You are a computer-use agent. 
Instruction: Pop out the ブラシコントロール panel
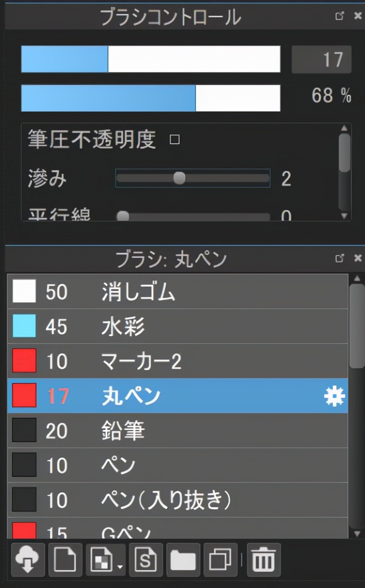tap(340, 16)
